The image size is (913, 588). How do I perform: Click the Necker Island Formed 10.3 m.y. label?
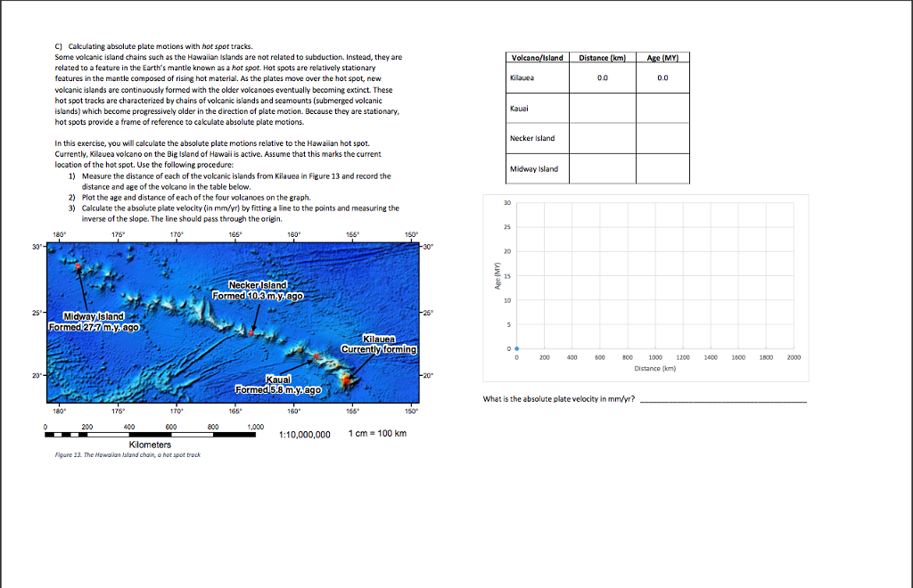pos(258,290)
